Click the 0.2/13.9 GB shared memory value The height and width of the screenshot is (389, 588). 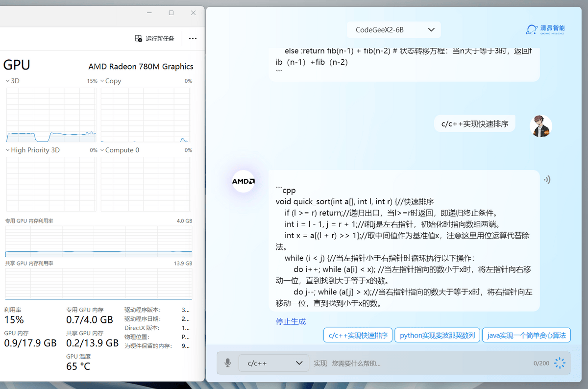[93, 343]
